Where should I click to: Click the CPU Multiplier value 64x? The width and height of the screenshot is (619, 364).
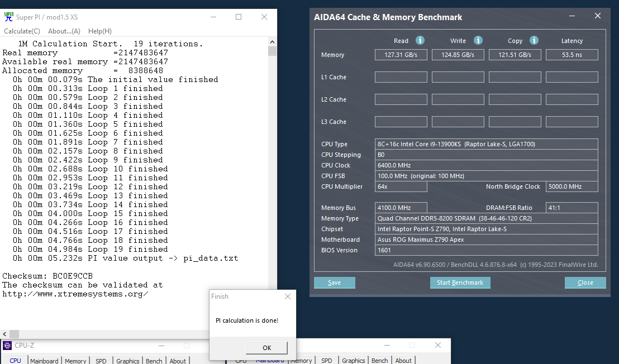[401, 186]
